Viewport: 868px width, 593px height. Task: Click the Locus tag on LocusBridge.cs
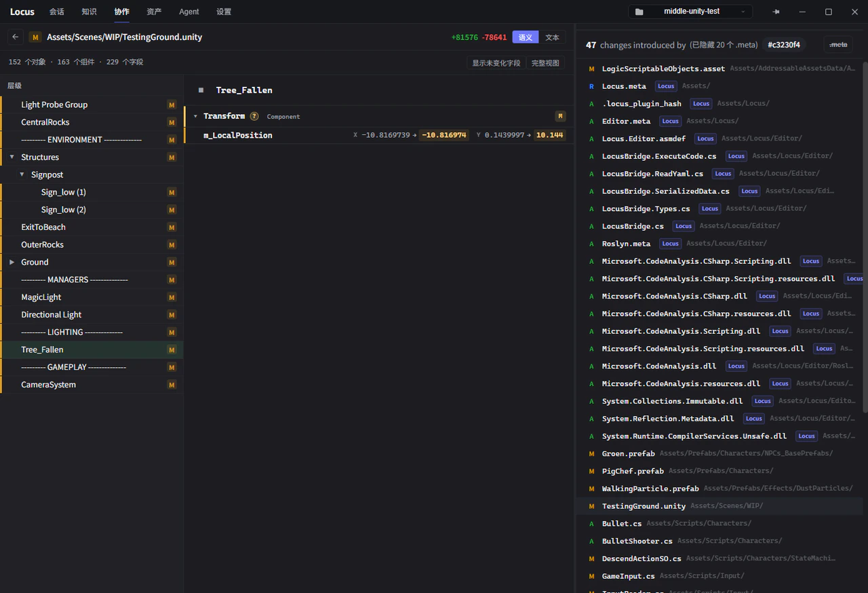pos(684,226)
